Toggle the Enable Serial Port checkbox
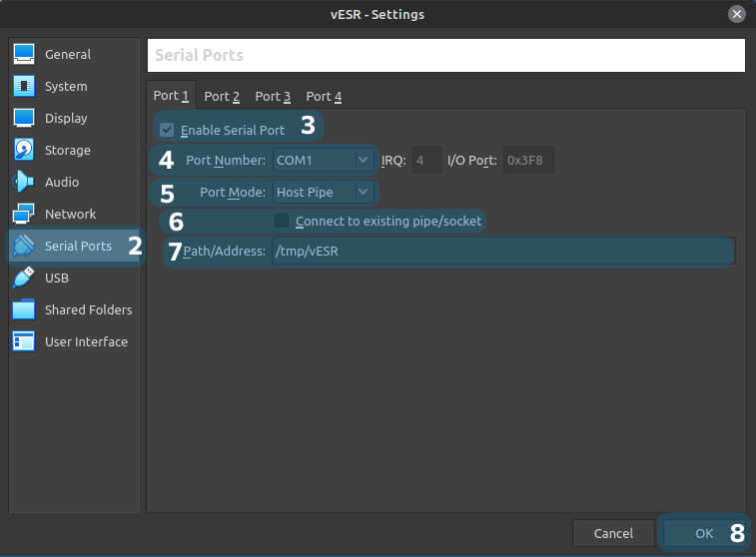The image size is (756, 557). (x=167, y=130)
